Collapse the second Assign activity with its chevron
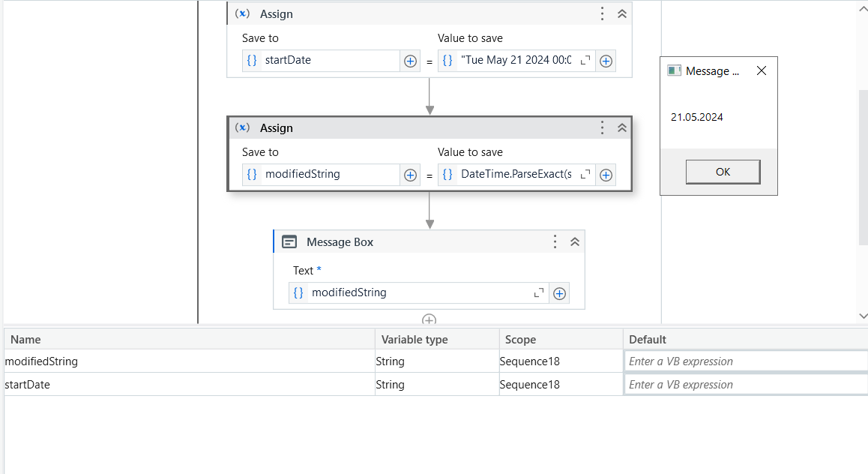 (x=621, y=127)
